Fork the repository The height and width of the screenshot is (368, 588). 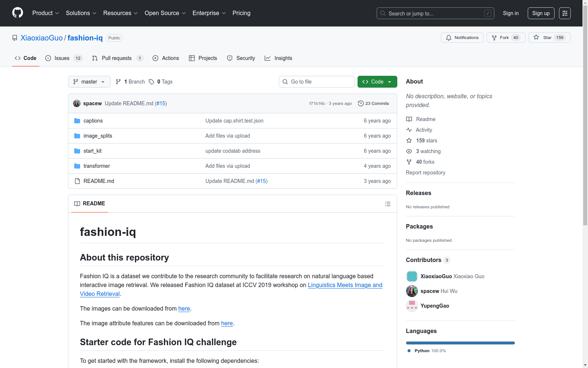point(506,38)
